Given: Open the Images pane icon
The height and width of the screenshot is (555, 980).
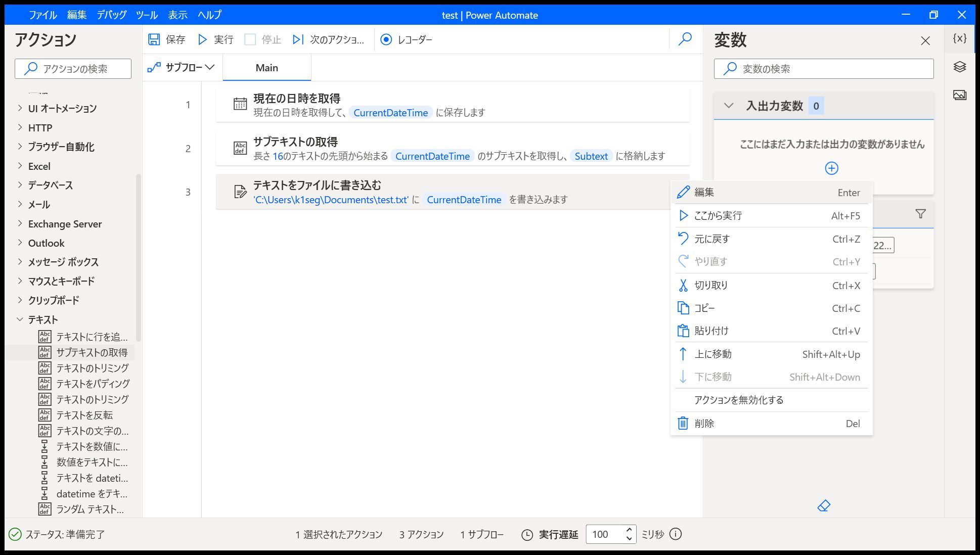Looking at the screenshot, I should (960, 95).
